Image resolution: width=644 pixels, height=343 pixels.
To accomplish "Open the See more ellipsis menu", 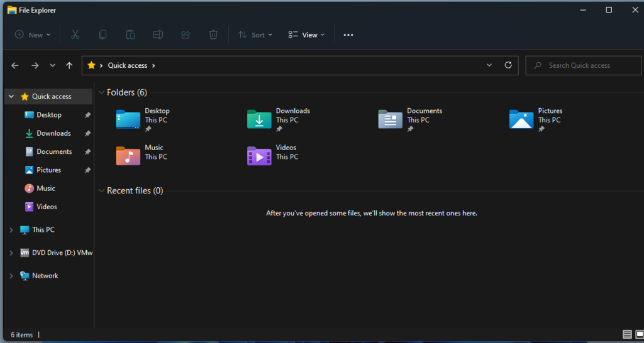I will (x=348, y=35).
